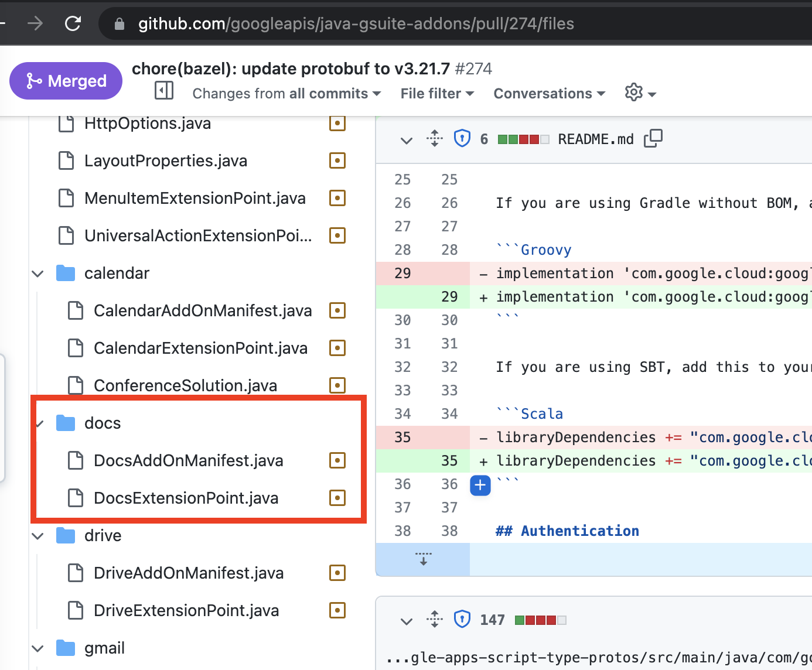
Task: Click modified icon for UniversalActionExtensionPoi... file
Action: (337, 235)
